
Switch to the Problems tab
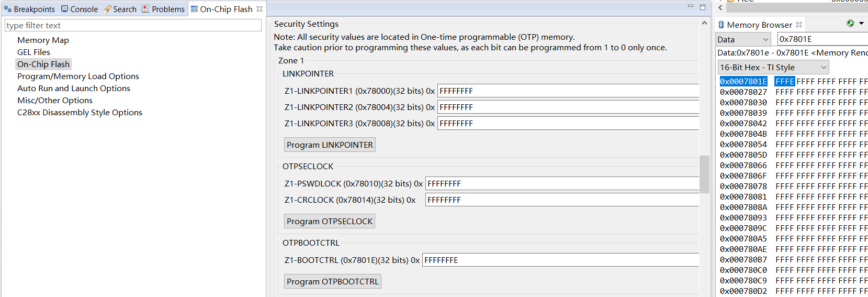163,9
